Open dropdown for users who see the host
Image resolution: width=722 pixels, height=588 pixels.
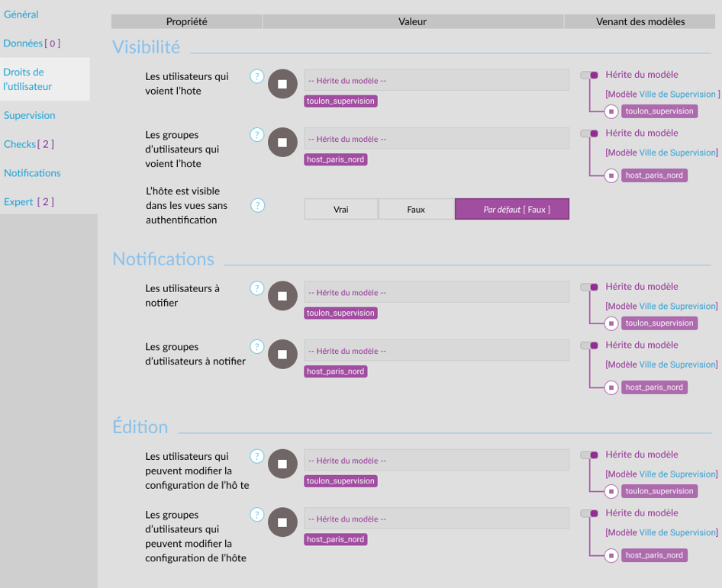click(x=437, y=80)
